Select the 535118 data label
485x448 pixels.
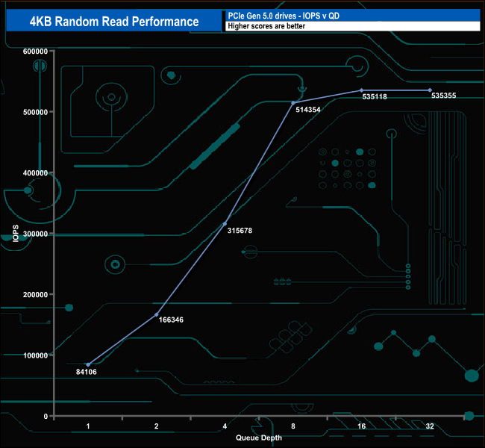tap(375, 96)
